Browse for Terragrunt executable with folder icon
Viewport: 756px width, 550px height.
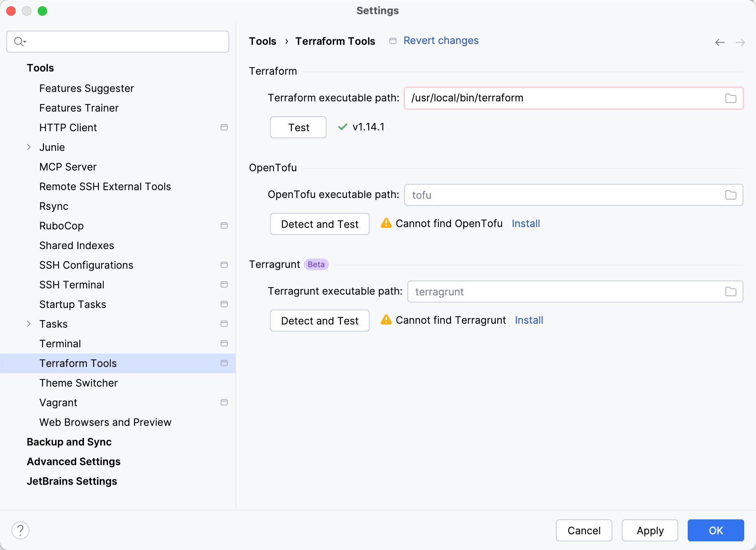click(x=730, y=291)
